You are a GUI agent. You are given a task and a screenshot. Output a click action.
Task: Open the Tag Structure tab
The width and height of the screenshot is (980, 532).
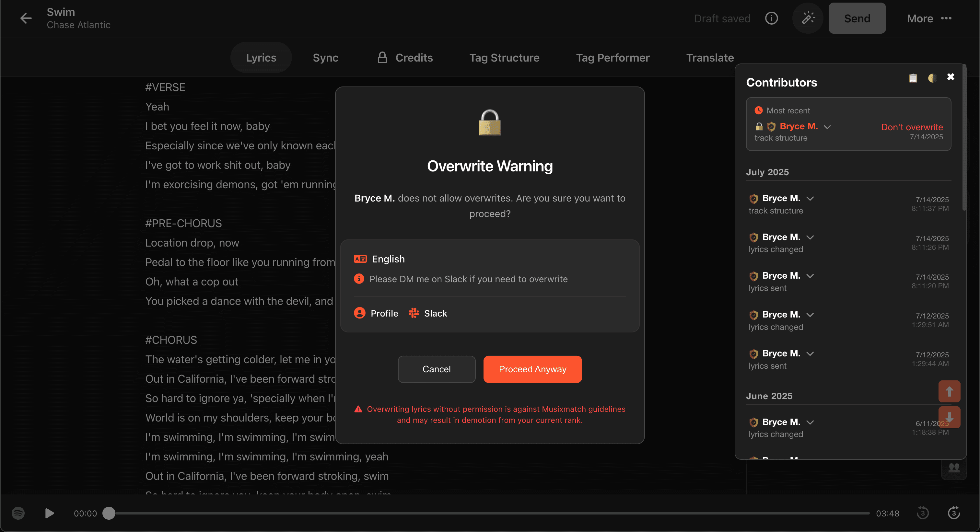504,57
